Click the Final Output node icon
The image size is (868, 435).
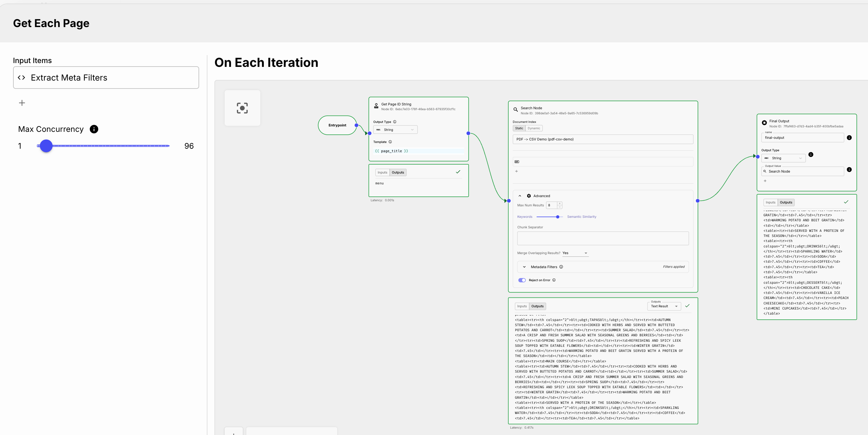pyautogui.click(x=765, y=123)
